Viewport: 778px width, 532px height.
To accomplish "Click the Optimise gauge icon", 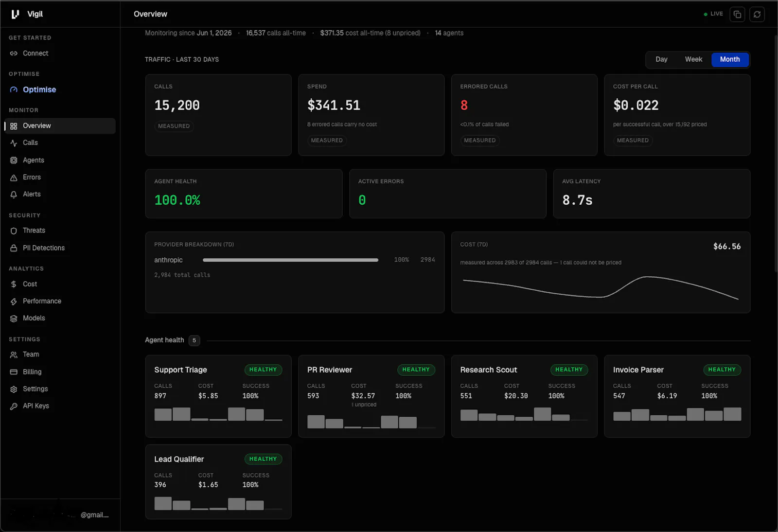I will click(14, 90).
